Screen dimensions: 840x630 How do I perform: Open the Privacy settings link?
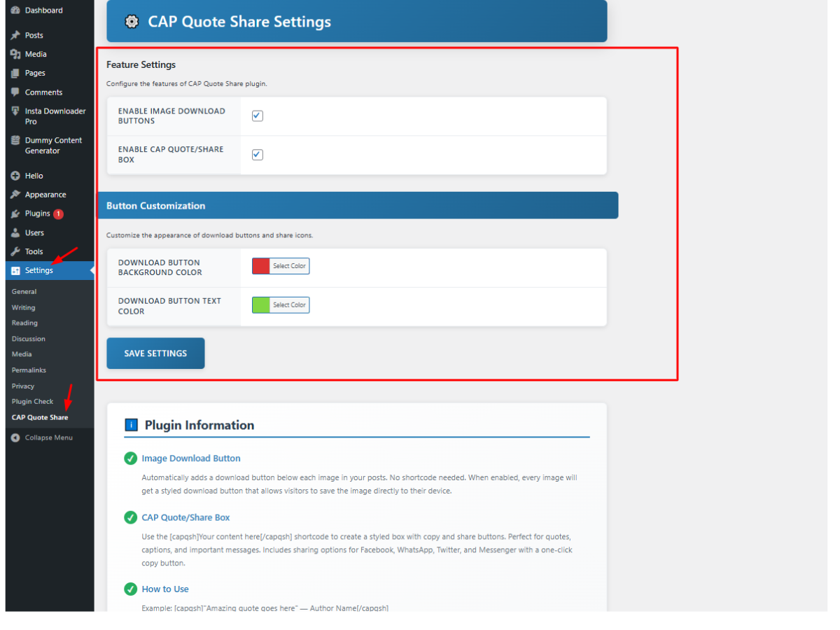coord(23,386)
